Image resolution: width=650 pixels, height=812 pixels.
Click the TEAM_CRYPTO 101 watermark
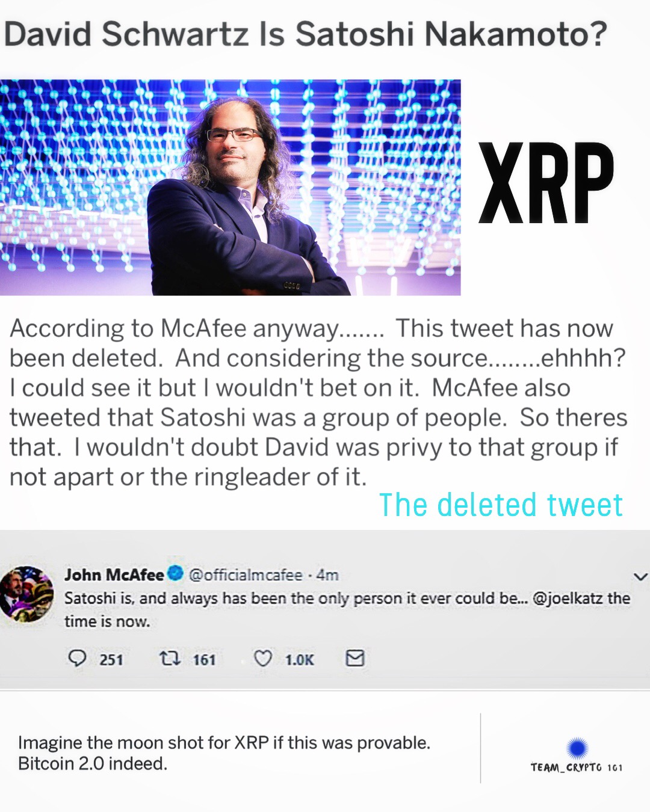(576, 767)
